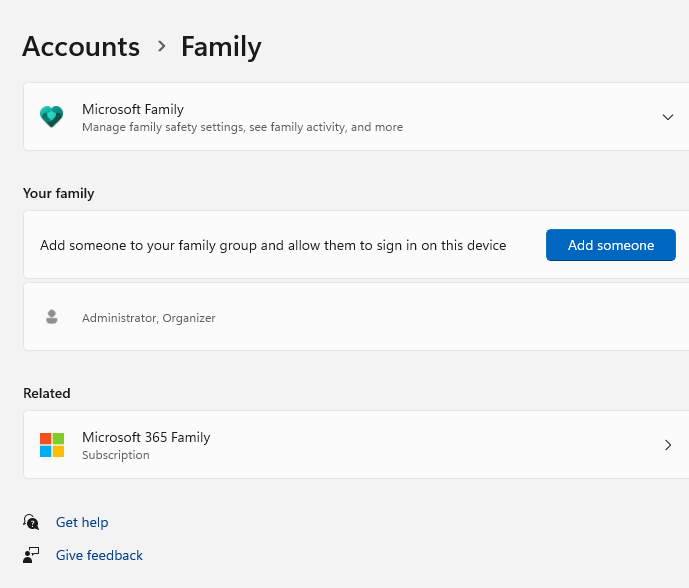The width and height of the screenshot is (689, 588).
Task: Go back to Accounts in breadcrumb
Action: click(81, 46)
